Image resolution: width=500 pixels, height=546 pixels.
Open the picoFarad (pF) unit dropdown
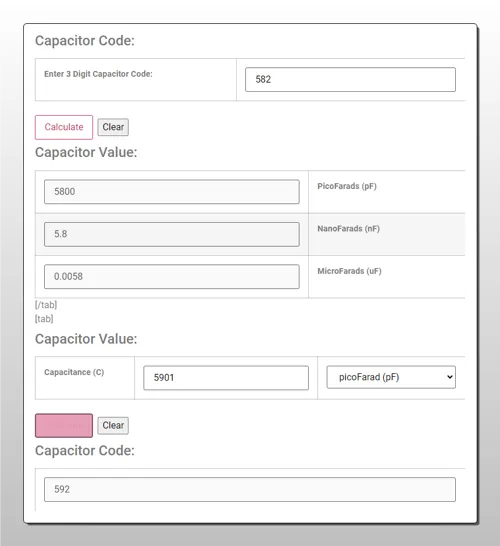(391, 377)
